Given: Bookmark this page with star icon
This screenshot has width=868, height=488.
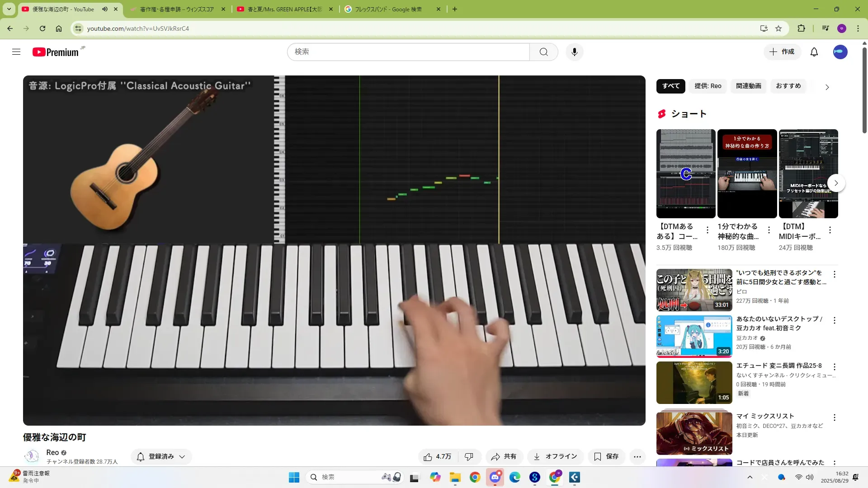Looking at the screenshot, I should (778, 28).
